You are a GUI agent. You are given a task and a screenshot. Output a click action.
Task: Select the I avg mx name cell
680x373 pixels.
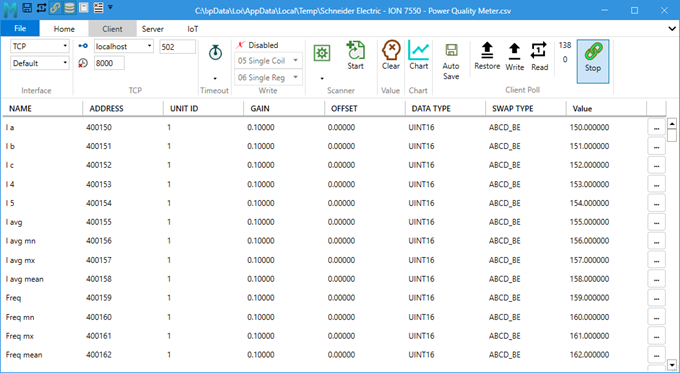point(20,260)
